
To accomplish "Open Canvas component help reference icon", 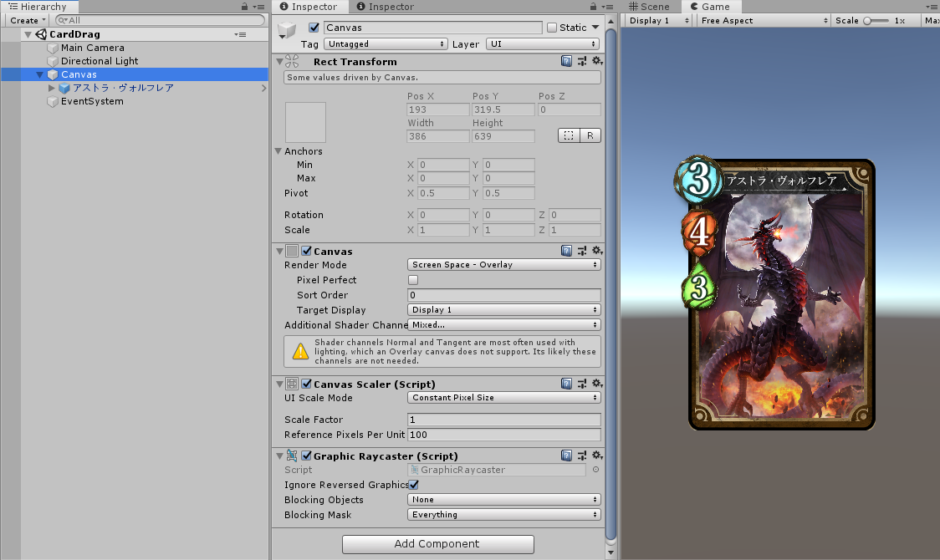I will 566,251.
